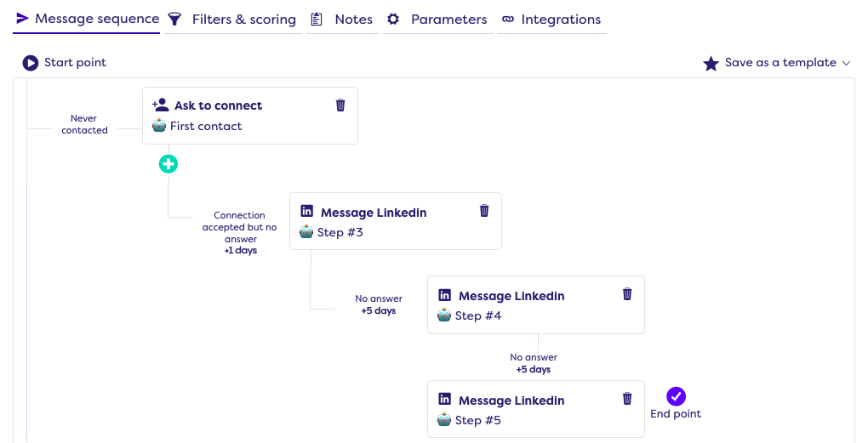Image resolution: width=868 pixels, height=443 pixels.
Task: Delete the Step #4 LinkedIn message
Action: pos(627,294)
